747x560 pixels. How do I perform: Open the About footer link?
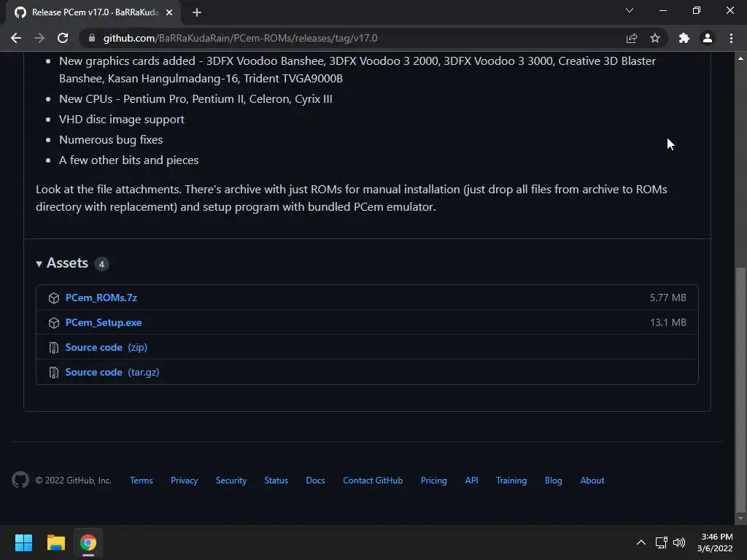tap(592, 481)
